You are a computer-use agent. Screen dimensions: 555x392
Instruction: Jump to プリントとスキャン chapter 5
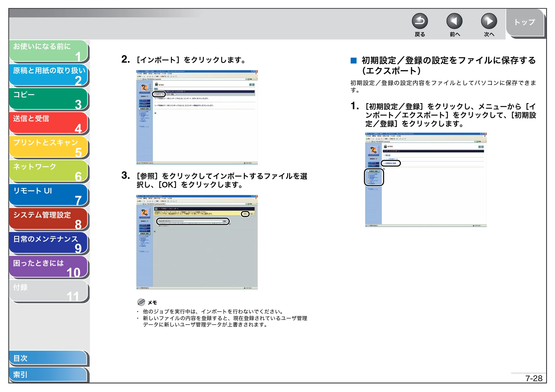(x=49, y=147)
